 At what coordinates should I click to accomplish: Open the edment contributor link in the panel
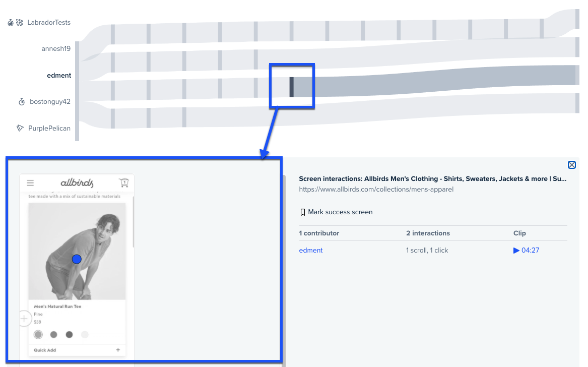point(311,250)
